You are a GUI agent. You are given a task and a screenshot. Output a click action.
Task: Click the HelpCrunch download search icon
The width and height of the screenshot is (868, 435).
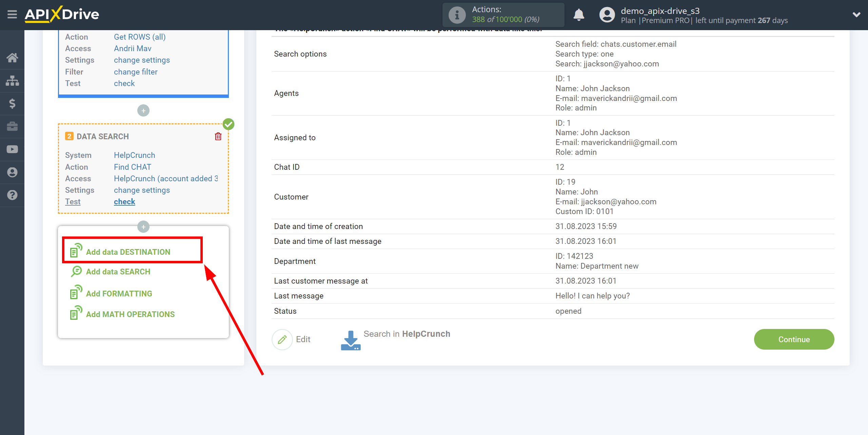(x=351, y=340)
